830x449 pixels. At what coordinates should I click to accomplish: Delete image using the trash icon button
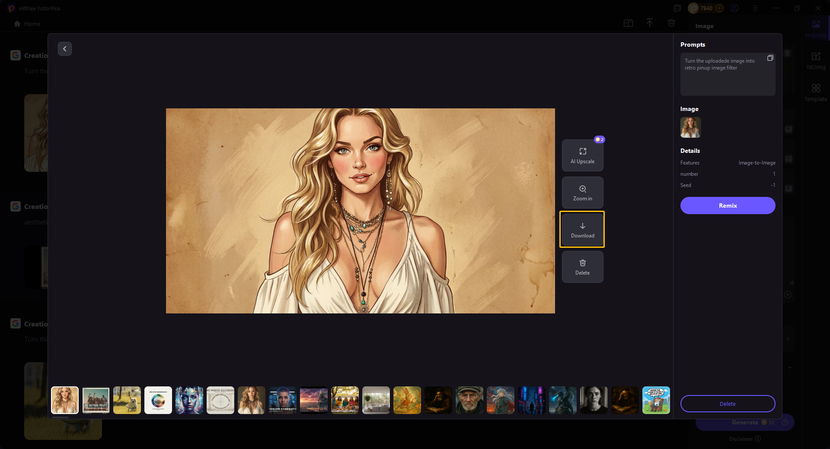[x=582, y=266]
